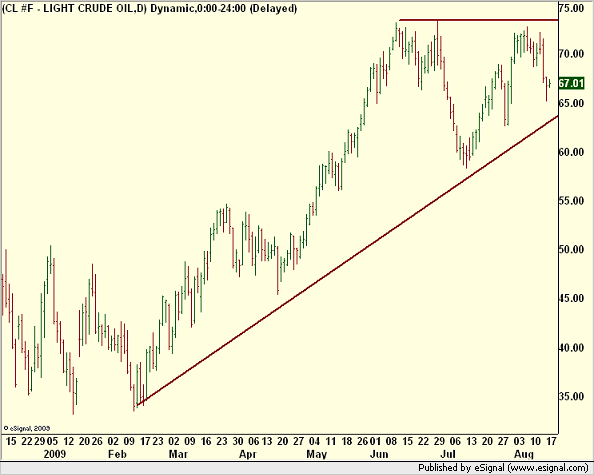594x475 pixels.
Task: Select the horizontal resistance line near 73.50
Action: (x=478, y=20)
